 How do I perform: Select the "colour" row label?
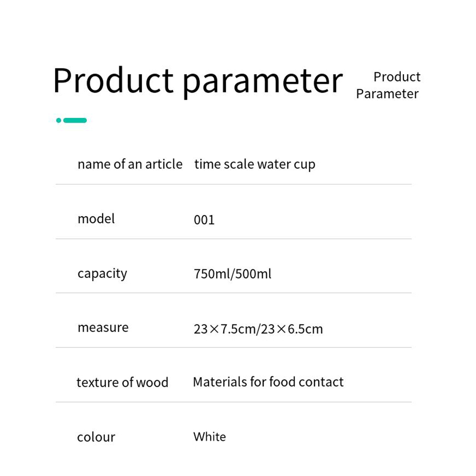(x=96, y=437)
